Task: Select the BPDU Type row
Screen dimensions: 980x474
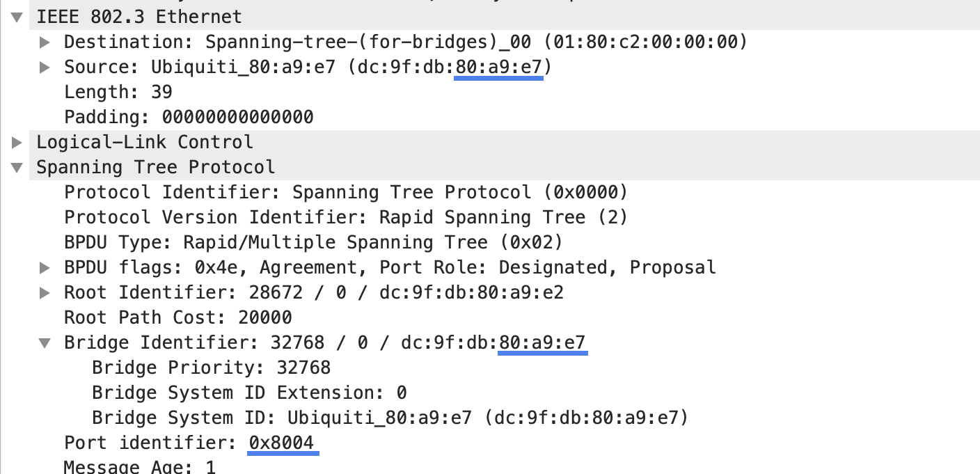Action: pyautogui.click(x=505, y=242)
